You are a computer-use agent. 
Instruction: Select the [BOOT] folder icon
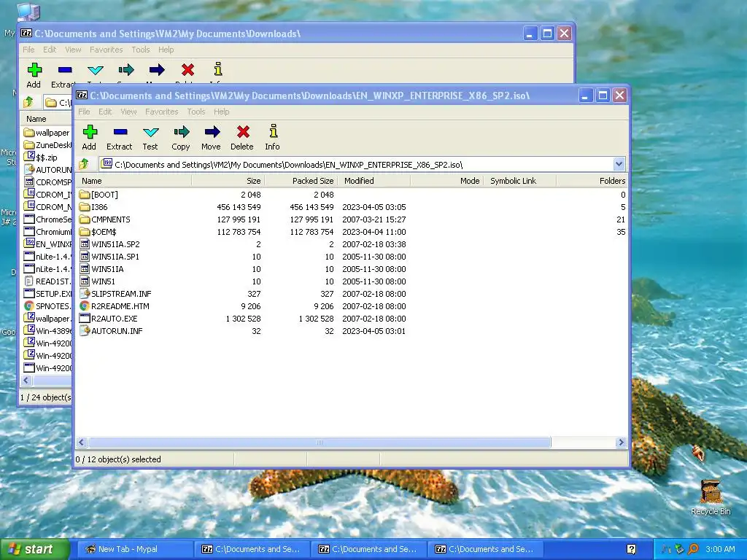pyautogui.click(x=85, y=195)
